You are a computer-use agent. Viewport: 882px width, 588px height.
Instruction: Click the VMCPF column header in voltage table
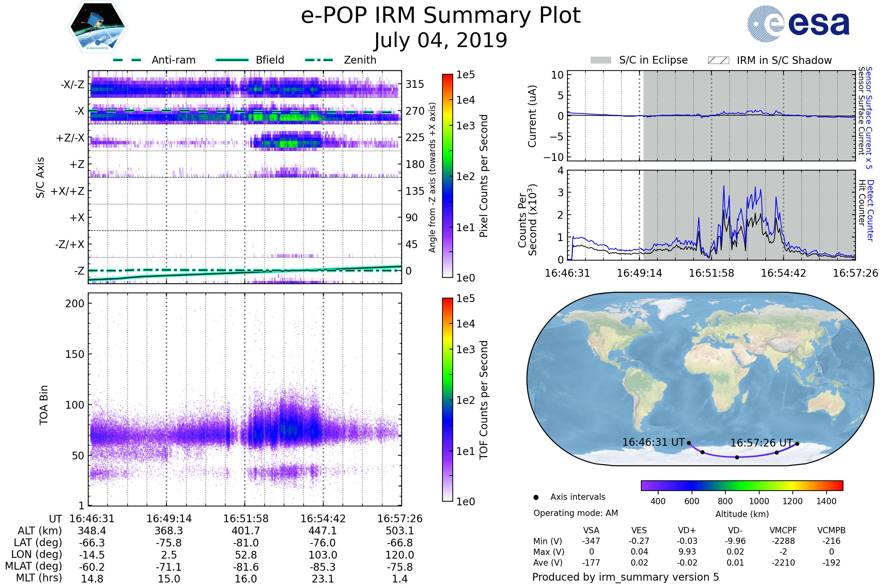pos(783,530)
